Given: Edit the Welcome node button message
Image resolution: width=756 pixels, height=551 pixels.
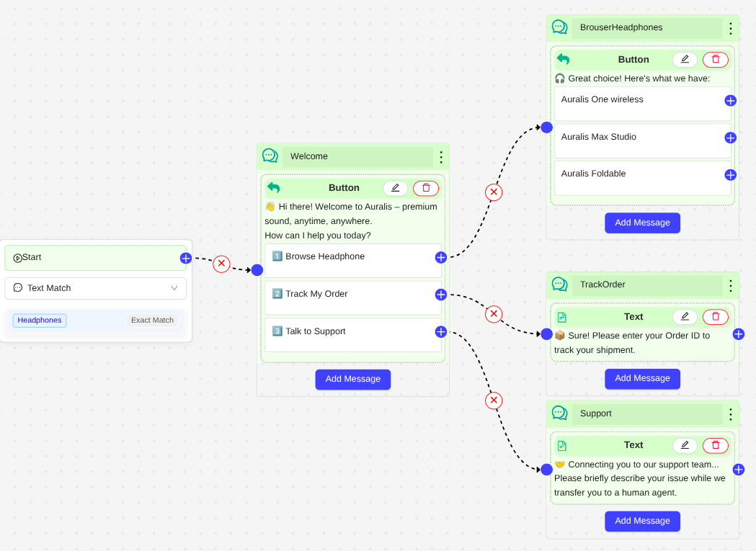Looking at the screenshot, I should (x=395, y=188).
